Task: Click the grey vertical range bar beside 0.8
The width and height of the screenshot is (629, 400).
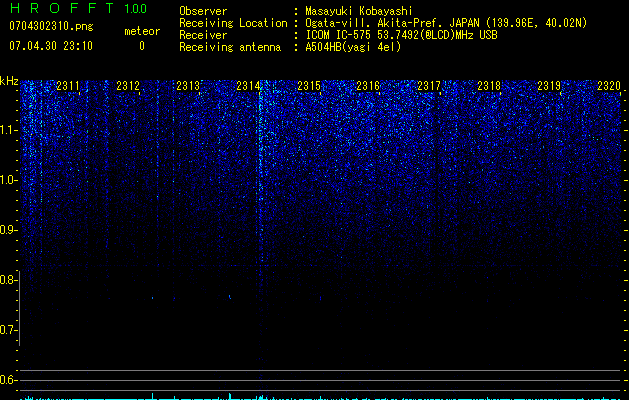Action: point(19,308)
